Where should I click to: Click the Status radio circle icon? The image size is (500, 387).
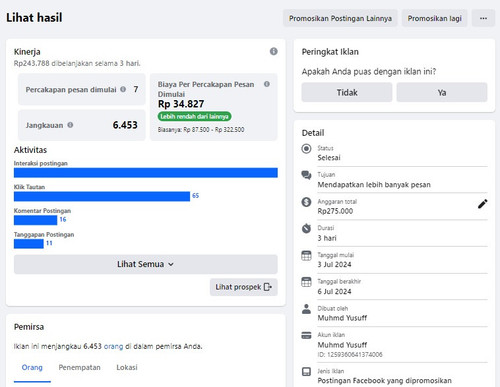306,149
